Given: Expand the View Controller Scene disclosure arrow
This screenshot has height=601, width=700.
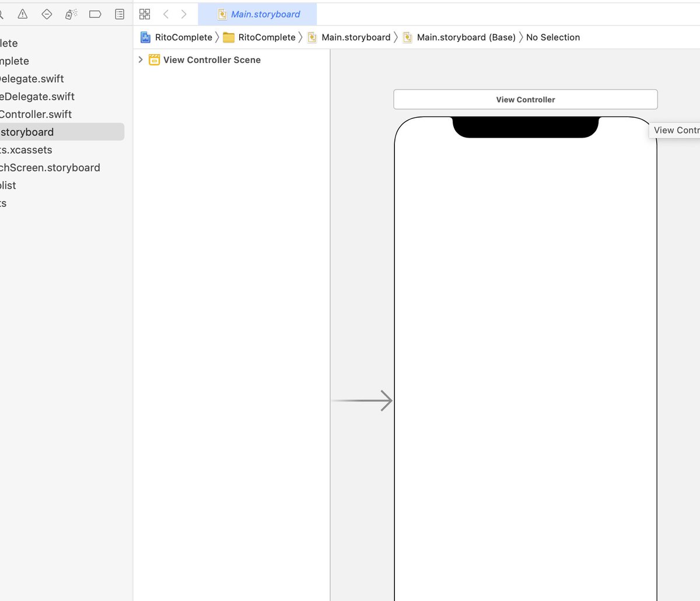Looking at the screenshot, I should click(141, 59).
